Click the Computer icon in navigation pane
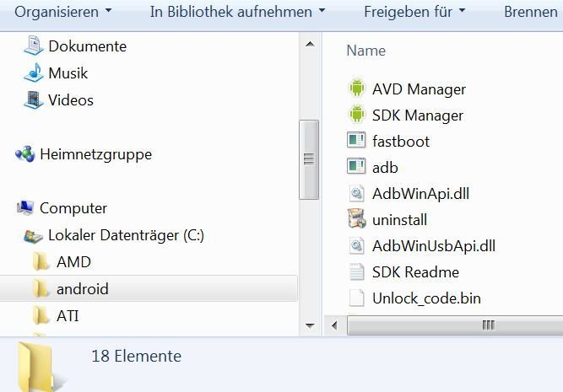563x392 pixels. [25, 208]
